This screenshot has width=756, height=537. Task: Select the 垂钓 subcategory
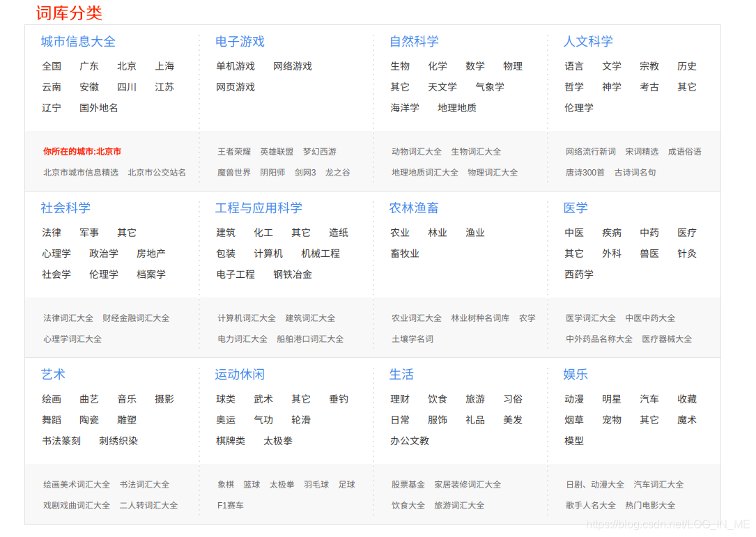[339, 399]
